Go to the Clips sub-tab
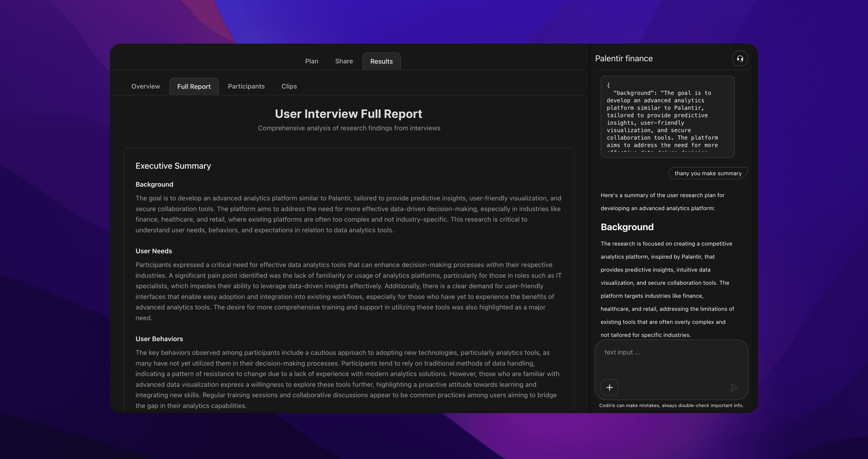 tap(289, 86)
